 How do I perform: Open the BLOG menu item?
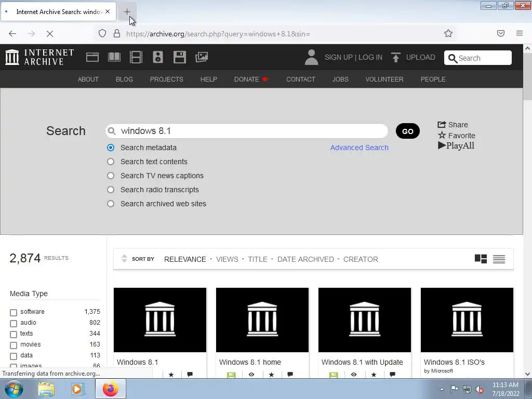pos(124,79)
